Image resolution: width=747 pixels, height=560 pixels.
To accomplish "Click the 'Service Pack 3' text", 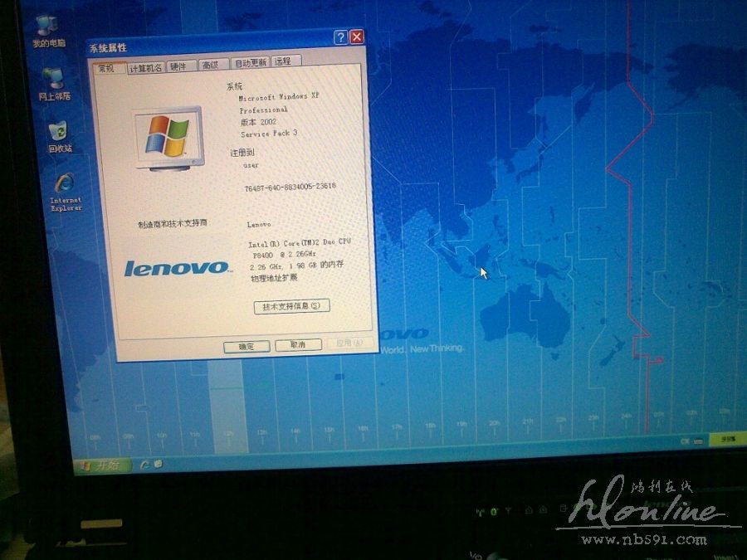I will [x=269, y=134].
